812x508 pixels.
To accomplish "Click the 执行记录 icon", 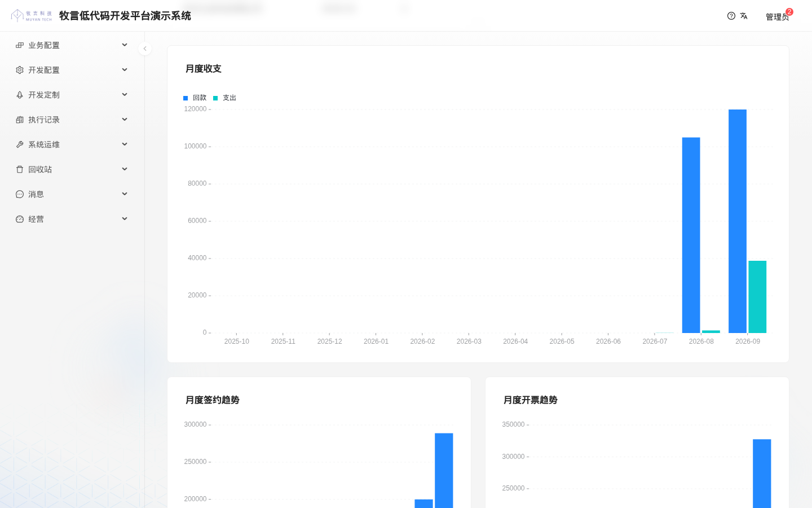I will point(20,120).
